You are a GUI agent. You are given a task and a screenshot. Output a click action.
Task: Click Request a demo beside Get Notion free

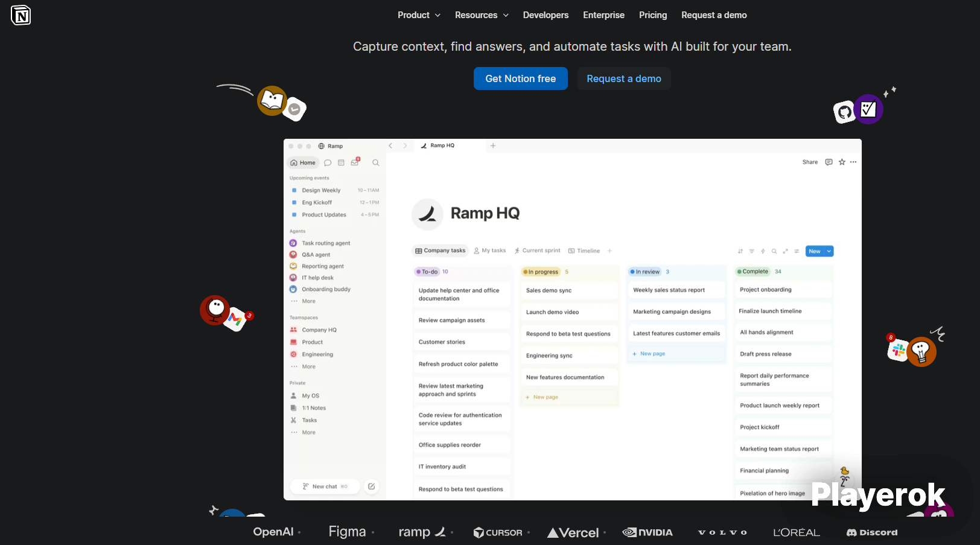624,78
